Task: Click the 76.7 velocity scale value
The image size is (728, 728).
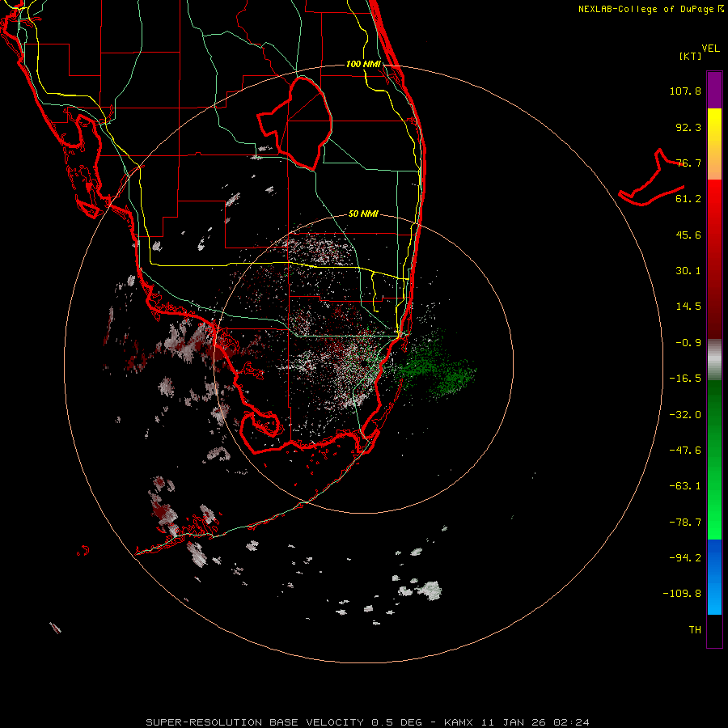Action: (688, 163)
